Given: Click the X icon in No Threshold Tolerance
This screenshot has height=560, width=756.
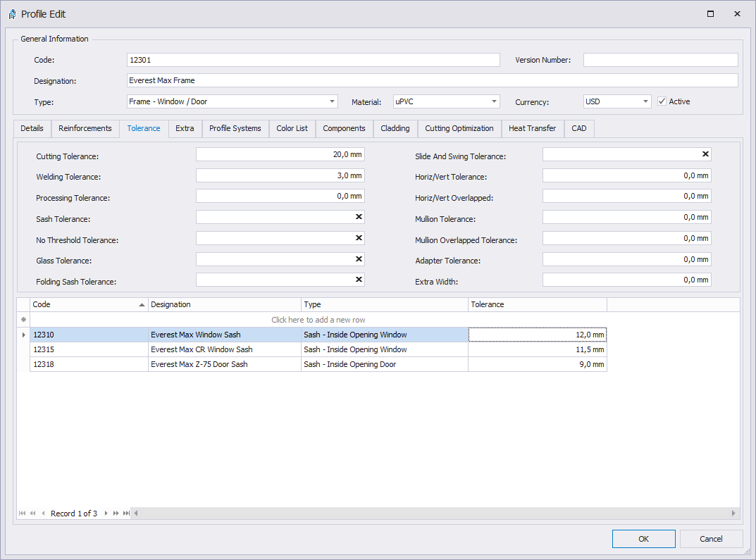Looking at the screenshot, I should (359, 238).
